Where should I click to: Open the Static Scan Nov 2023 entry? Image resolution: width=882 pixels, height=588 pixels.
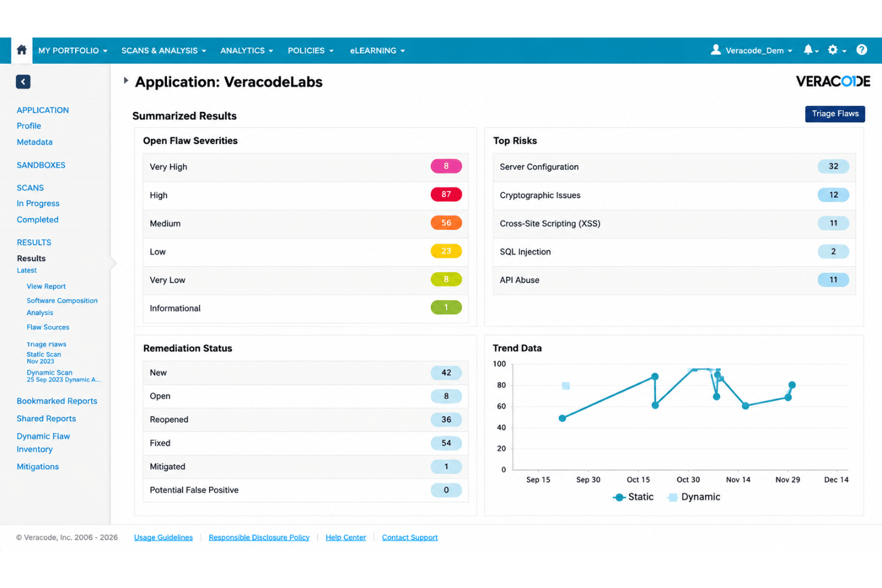[x=44, y=357]
